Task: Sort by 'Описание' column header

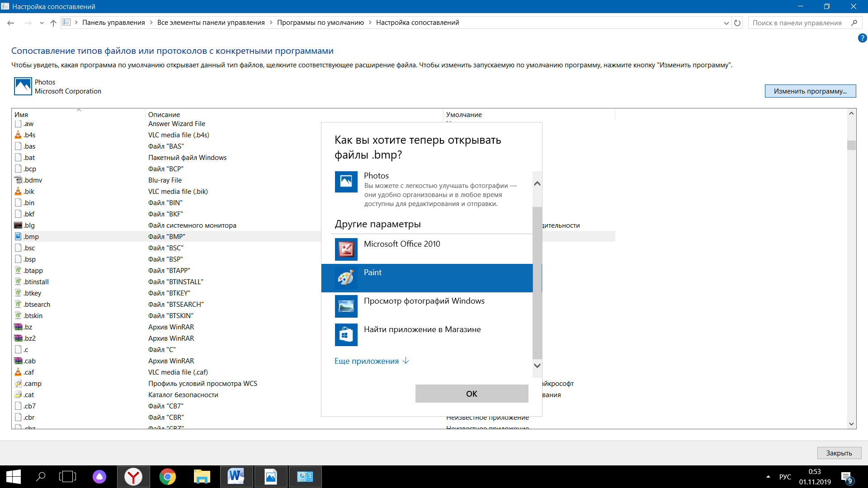Action: click(x=294, y=114)
